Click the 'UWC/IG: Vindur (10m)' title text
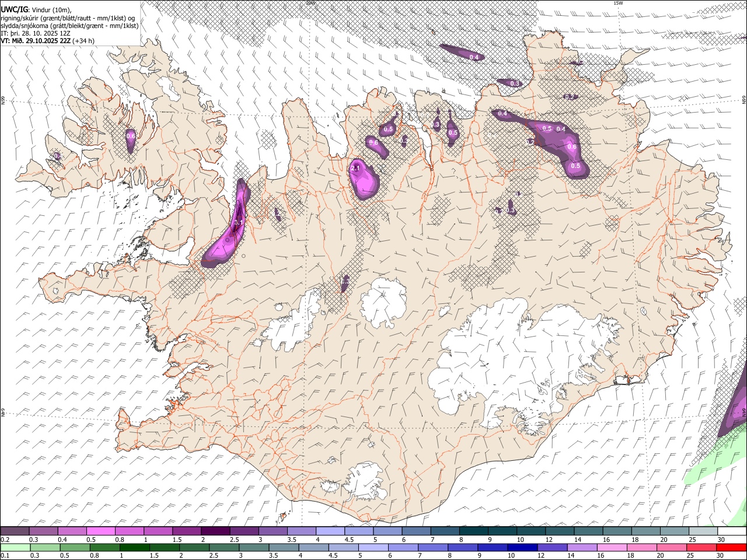The width and height of the screenshot is (747, 560). [x=36, y=9]
